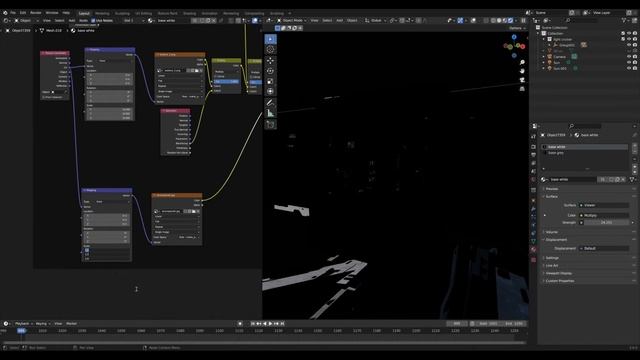The width and height of the screenshot is (640, 360).
Task: Select the base grey material slot
Action: pos(585,153)
